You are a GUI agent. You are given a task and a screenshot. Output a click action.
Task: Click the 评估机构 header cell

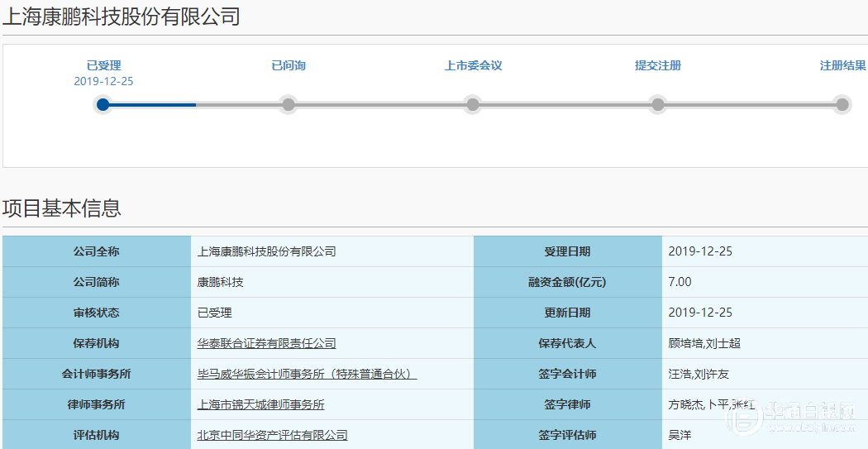pyautogui.click(x=97, y=435)
